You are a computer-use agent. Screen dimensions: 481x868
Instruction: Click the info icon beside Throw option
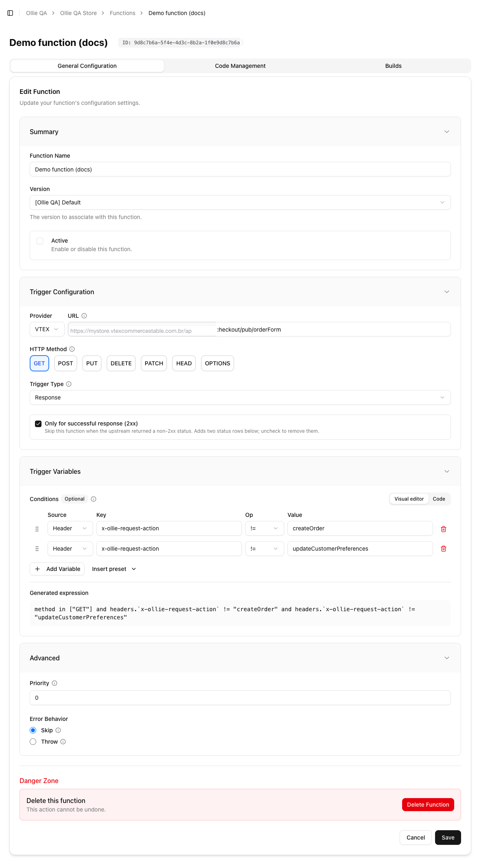[63, 742]
